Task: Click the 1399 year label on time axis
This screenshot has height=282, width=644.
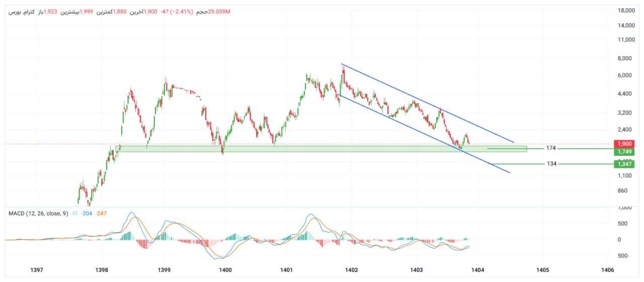Action: 165,270
